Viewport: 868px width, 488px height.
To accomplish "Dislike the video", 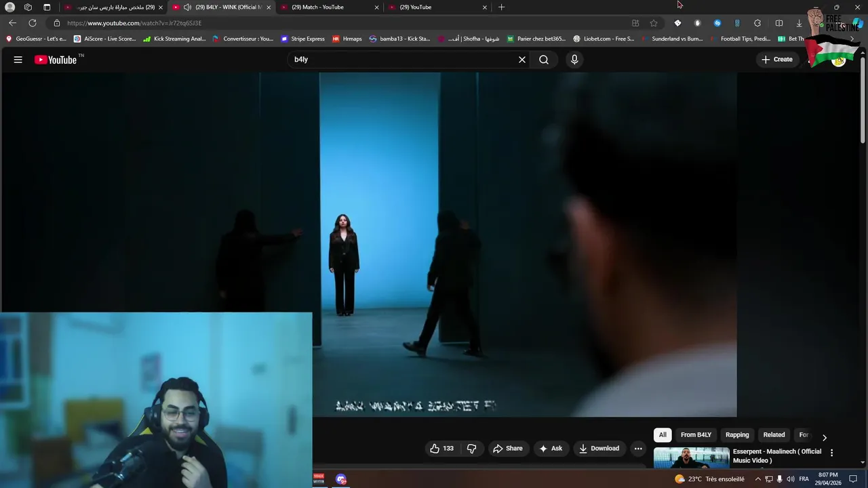I will pos(472,448).
